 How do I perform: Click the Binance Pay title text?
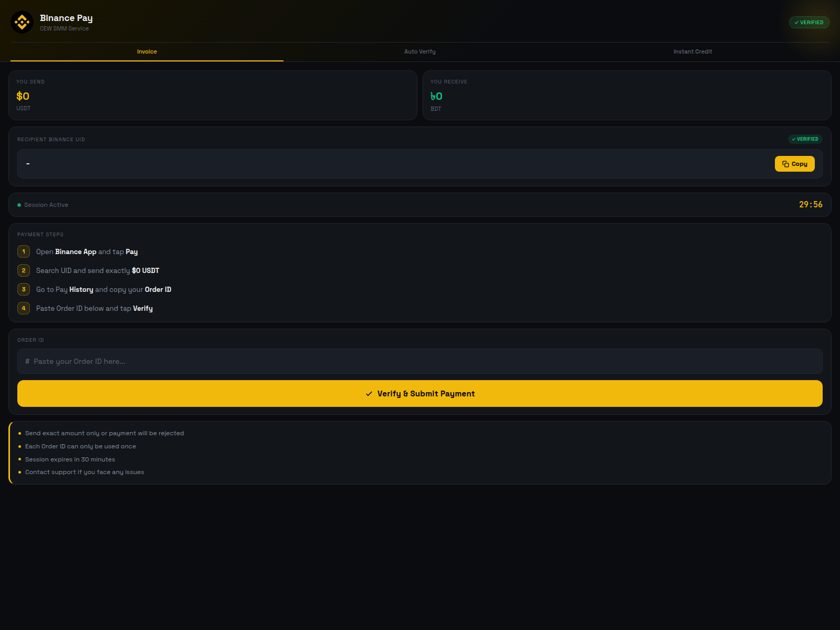[66, 18]
